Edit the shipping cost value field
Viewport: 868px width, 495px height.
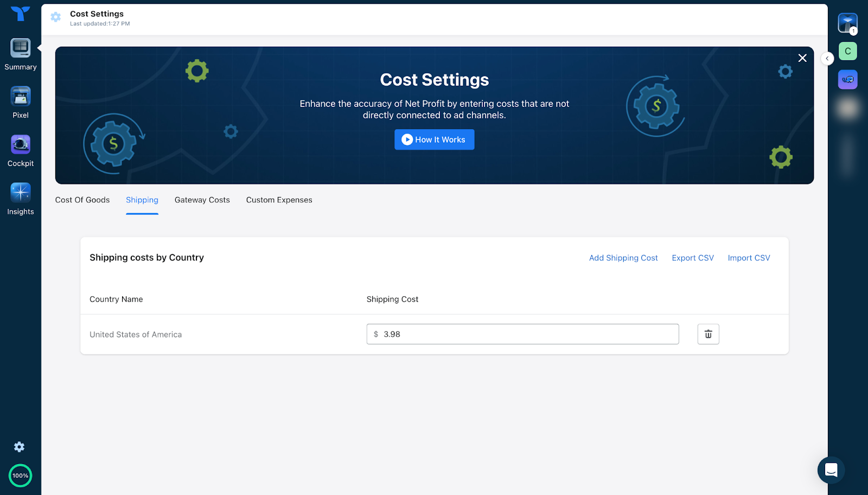pos(522,334)
